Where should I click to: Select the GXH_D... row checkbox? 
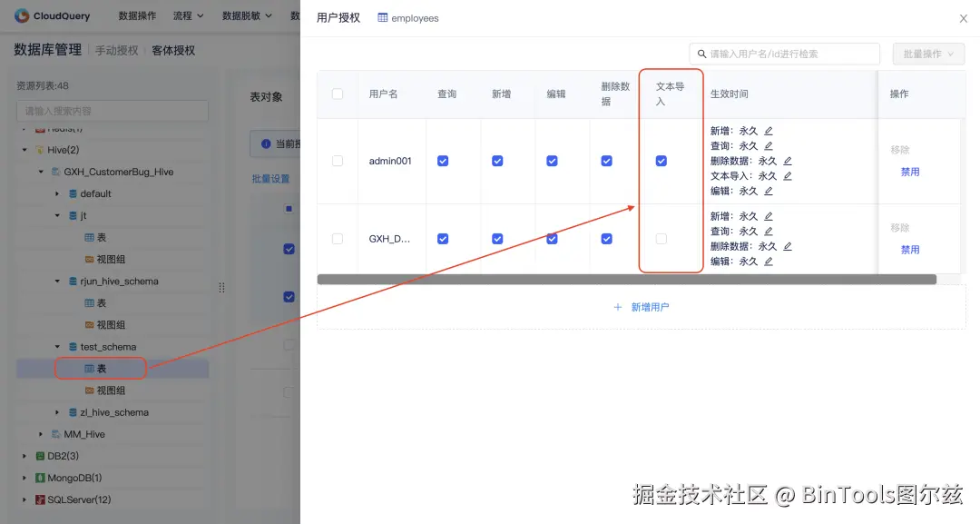tap(338, 239)
